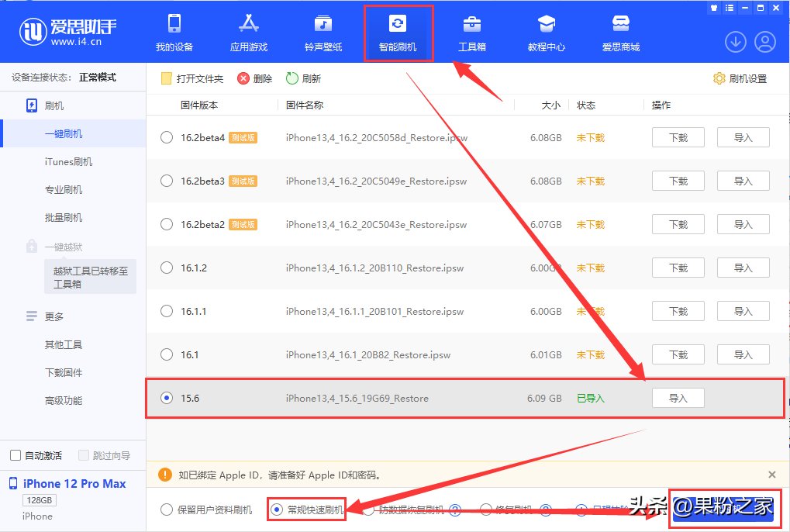790x532 pixels.
Task: Select the 16.1.2 firmware radio button
Action: click(166, 268)
